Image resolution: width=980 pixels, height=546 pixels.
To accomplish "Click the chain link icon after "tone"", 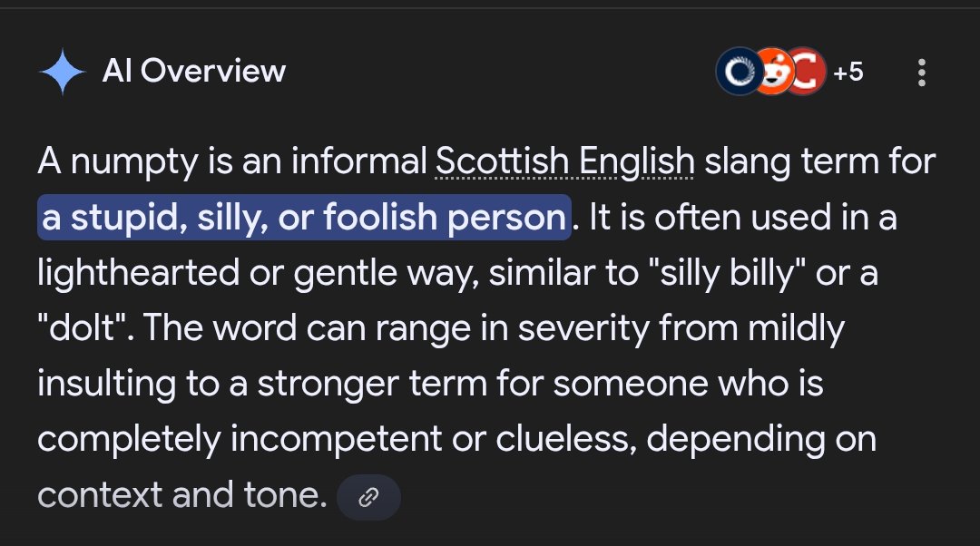I will 368,497.
